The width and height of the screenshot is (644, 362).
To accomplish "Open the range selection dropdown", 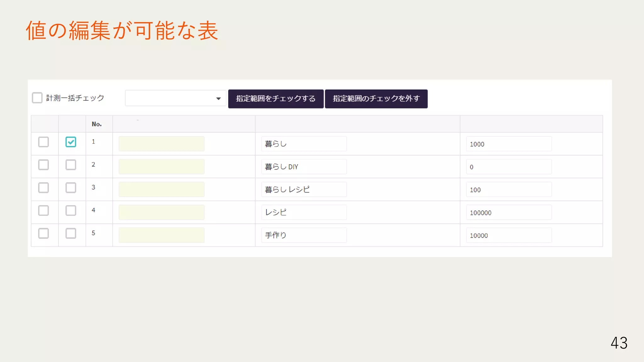I will (175, 98).
